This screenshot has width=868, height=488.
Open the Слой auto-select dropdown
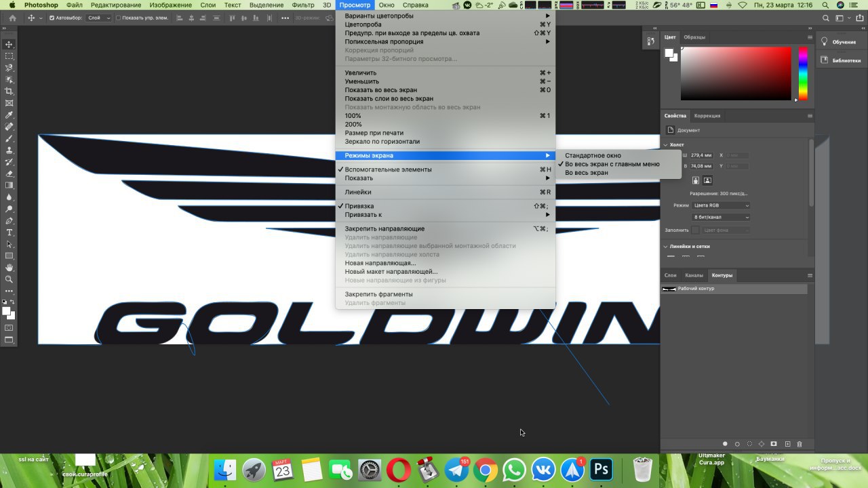99,18
